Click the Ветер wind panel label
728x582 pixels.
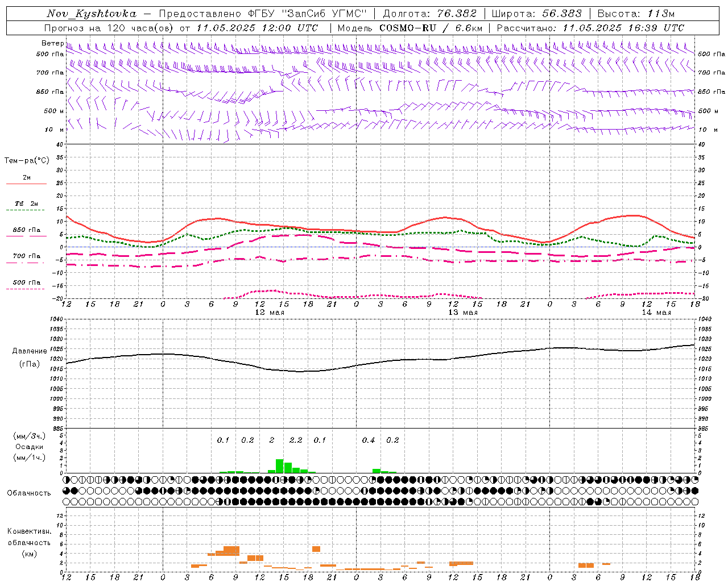point(52,43)
